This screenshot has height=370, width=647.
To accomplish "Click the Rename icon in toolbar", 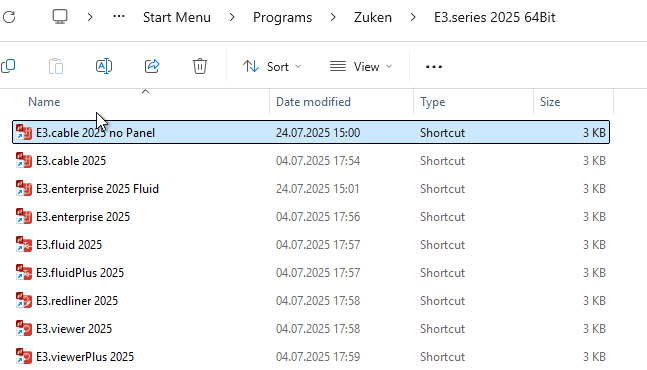I will (x=104, y=66).
